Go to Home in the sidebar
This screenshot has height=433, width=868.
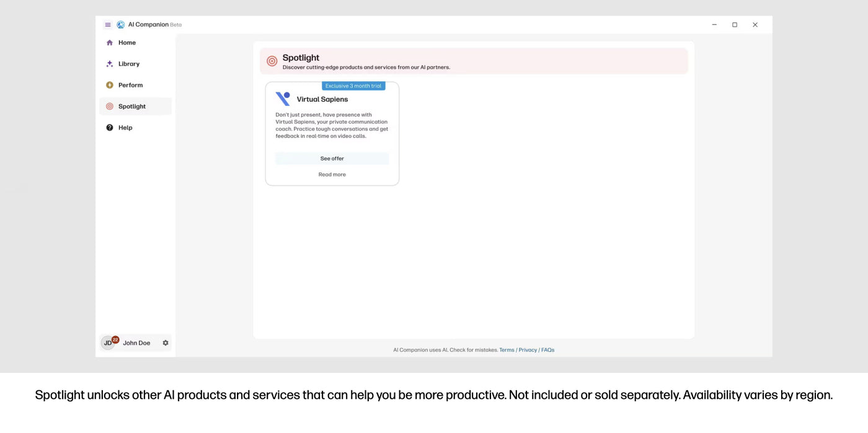135,43
